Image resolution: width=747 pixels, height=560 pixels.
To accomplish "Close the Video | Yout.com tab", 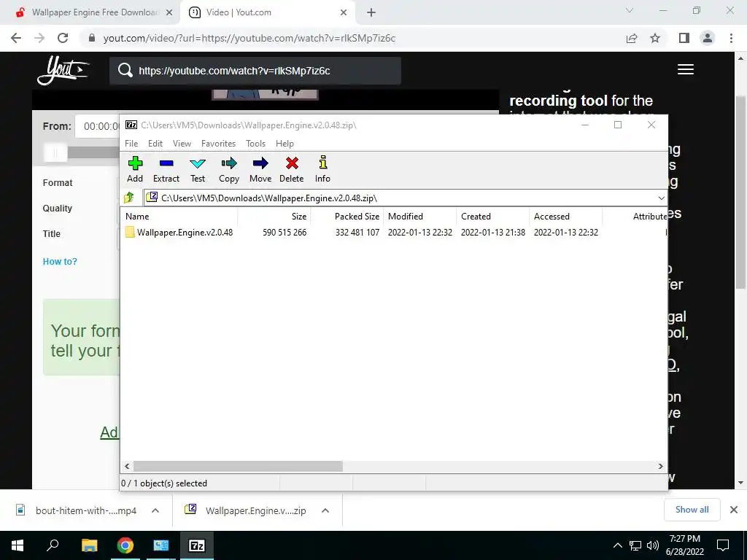I will tap(344, 13).
